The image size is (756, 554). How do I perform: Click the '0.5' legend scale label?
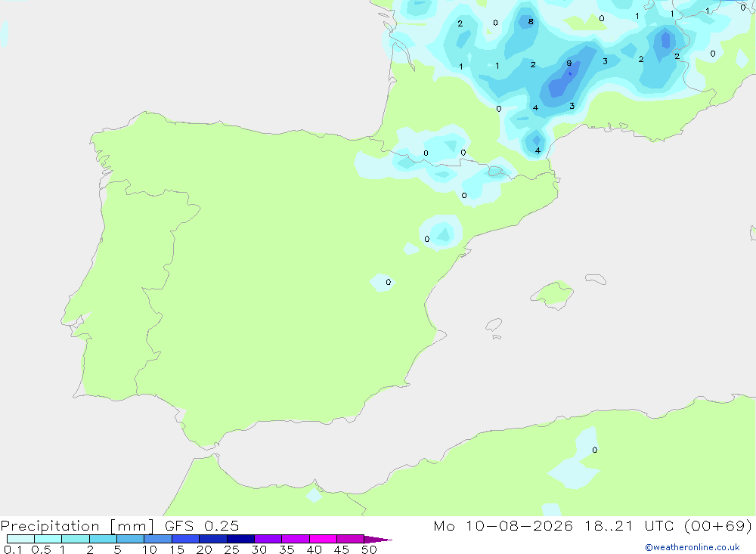point(41,549)
